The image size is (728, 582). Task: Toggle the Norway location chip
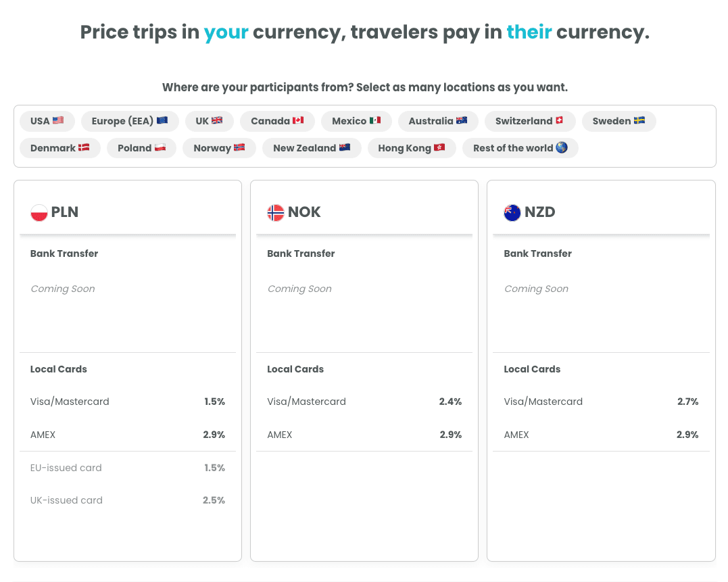pyautogui.click(x=219, y=148)
